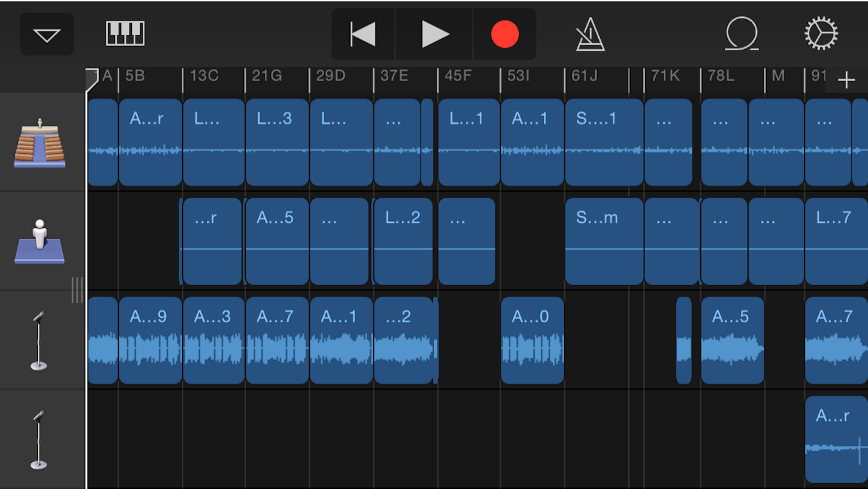Jump to ruler marker 53I
868x489 pixels.
[x=519, y=76]
